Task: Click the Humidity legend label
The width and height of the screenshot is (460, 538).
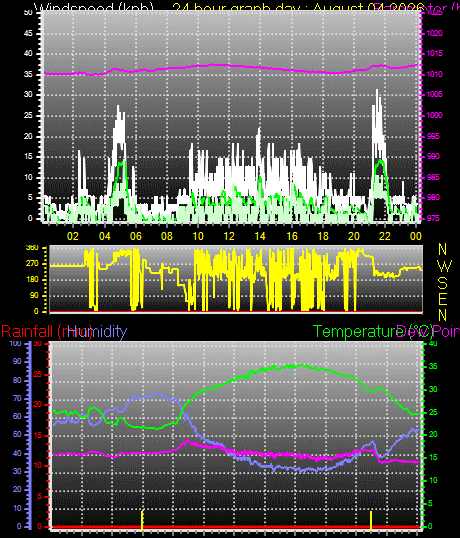Action: pos(97,332)
